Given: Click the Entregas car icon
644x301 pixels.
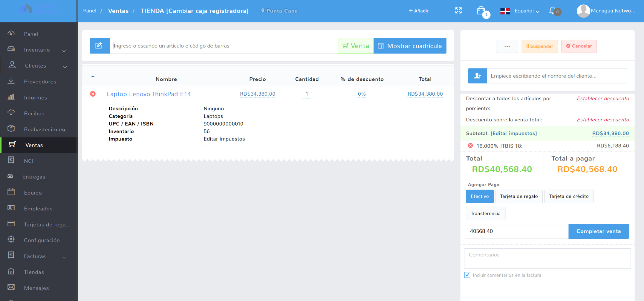Looking at the screenshot, I should click(x=10, y=176).
